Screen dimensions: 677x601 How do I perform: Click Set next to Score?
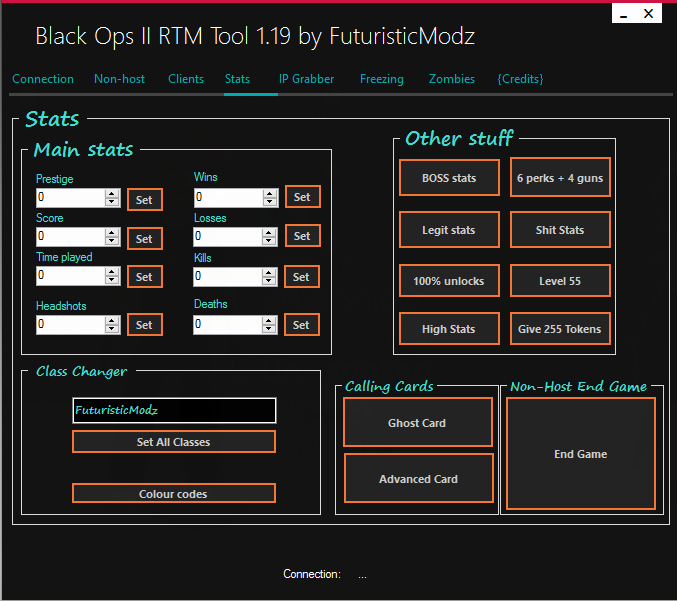[145, 238]
